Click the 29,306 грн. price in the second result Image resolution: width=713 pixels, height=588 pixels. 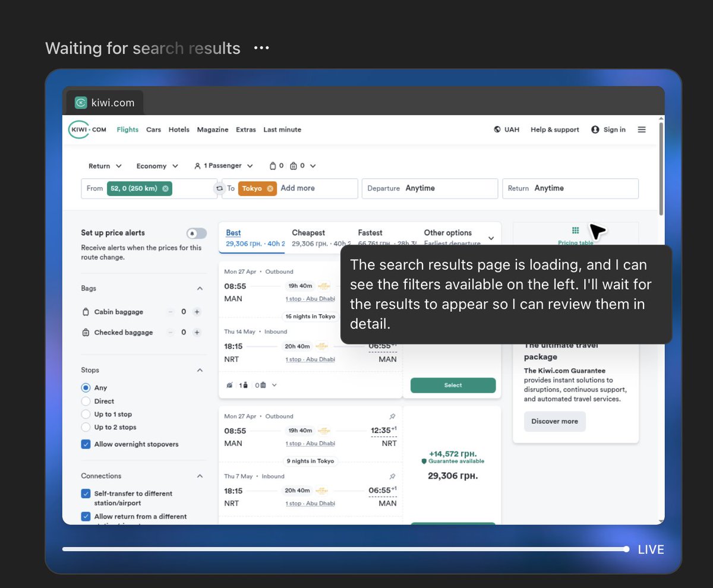point(453,476)
